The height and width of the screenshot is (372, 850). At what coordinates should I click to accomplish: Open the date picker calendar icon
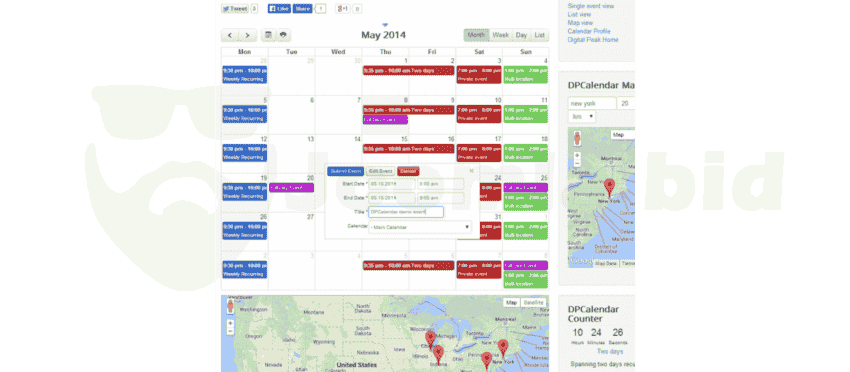coord(268,35)
